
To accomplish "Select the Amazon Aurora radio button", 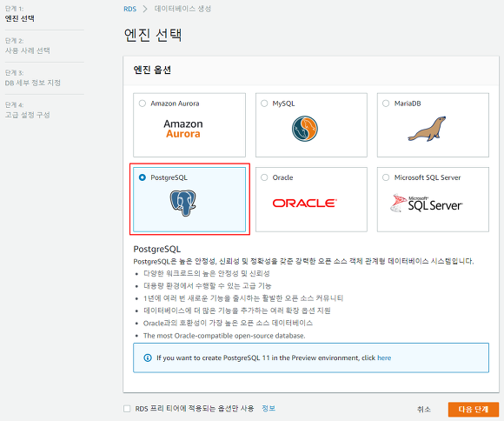I will 142,104.
